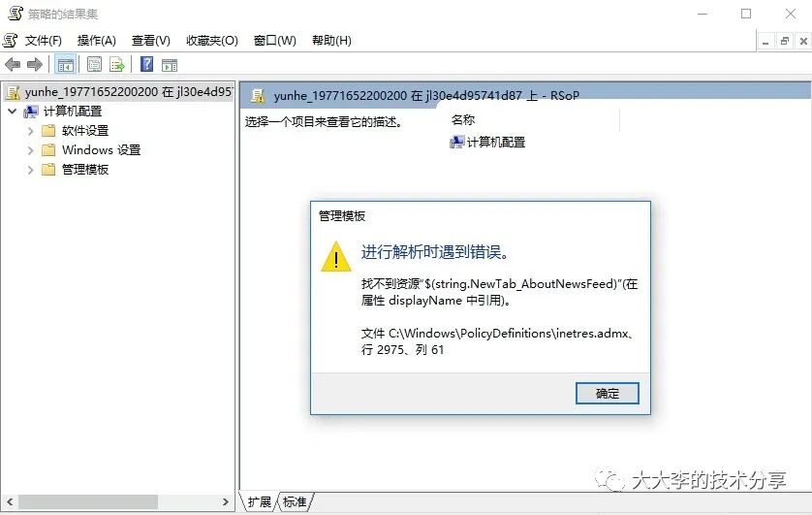The image size is (812, 515).
Task: Expand the 软件设置 folder
Action: pos(31,131)
